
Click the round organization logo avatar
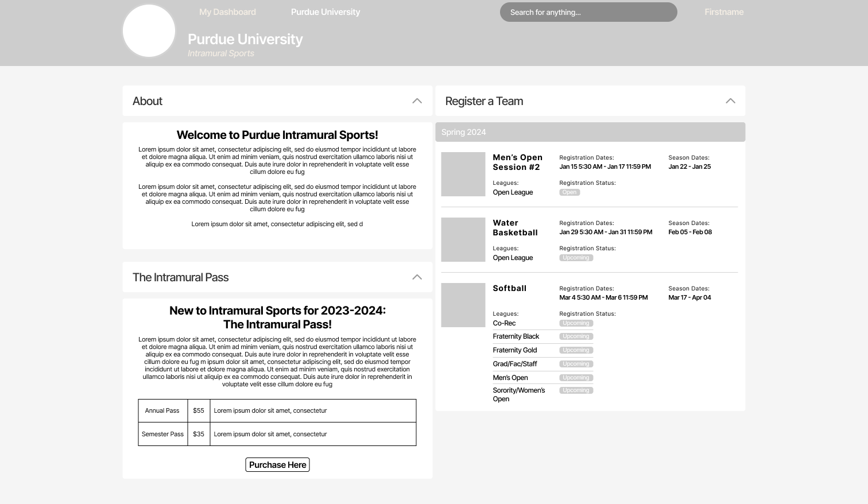(149, 30)
